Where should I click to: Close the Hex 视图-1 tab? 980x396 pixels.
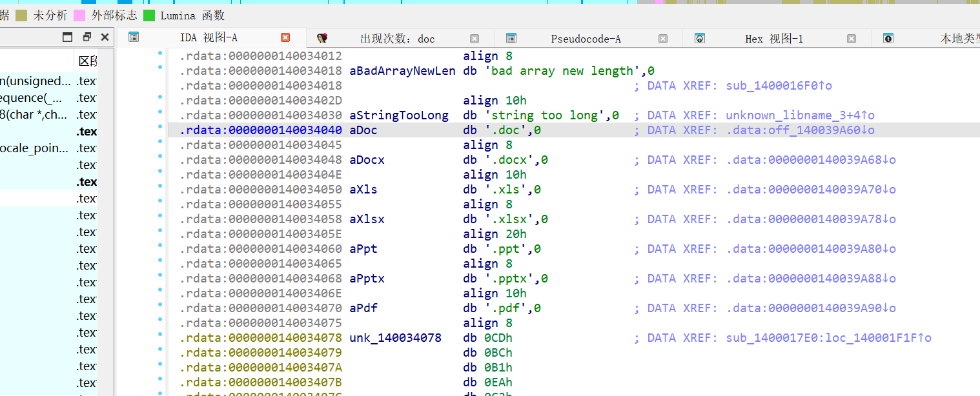click(852, 39)
